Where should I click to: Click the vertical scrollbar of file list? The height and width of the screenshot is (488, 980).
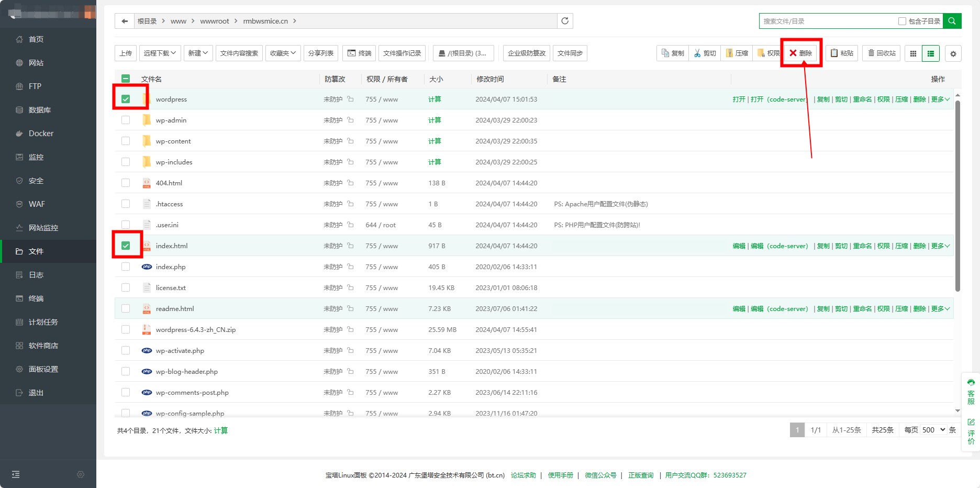click(x=957, y=196)
